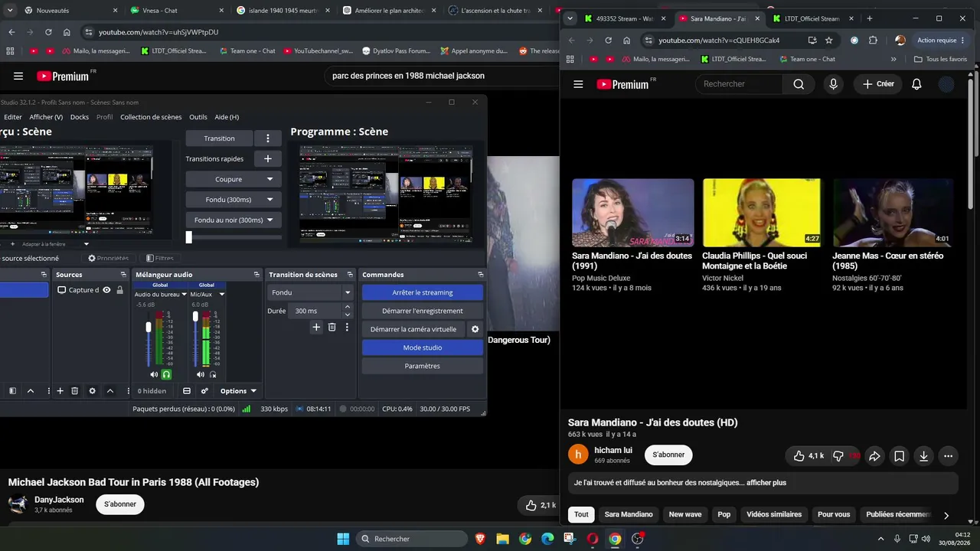Viewport: 980px width, 551px height.
Task: Bookmark page with star in right browser
Action: pyautogui.click(x=828, y=41)
